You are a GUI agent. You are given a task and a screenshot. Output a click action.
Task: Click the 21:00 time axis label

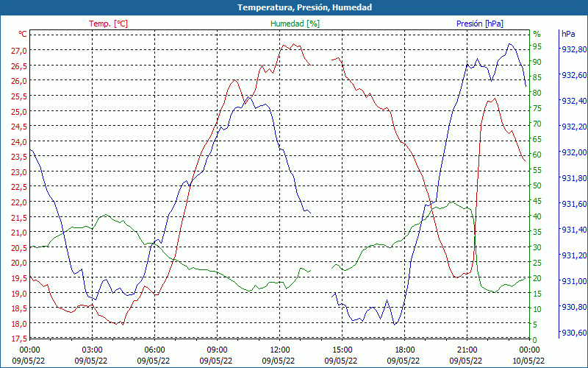[467, 350]
